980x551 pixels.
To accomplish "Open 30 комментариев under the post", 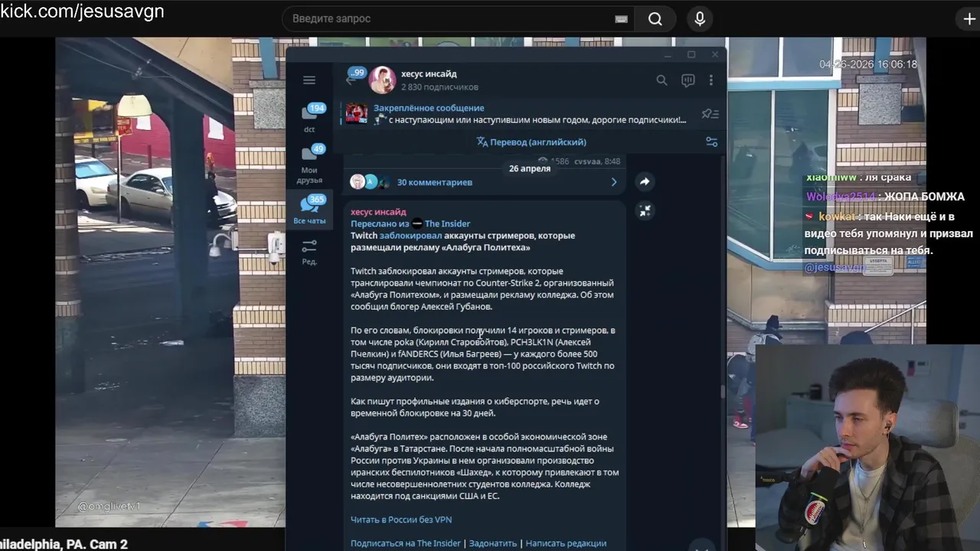I will 434,182.
